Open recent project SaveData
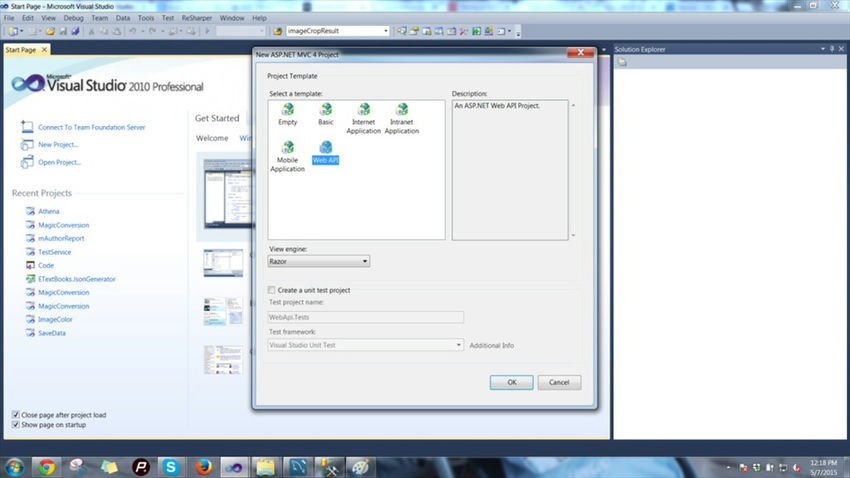850x478 pixels. coord(51,333)
